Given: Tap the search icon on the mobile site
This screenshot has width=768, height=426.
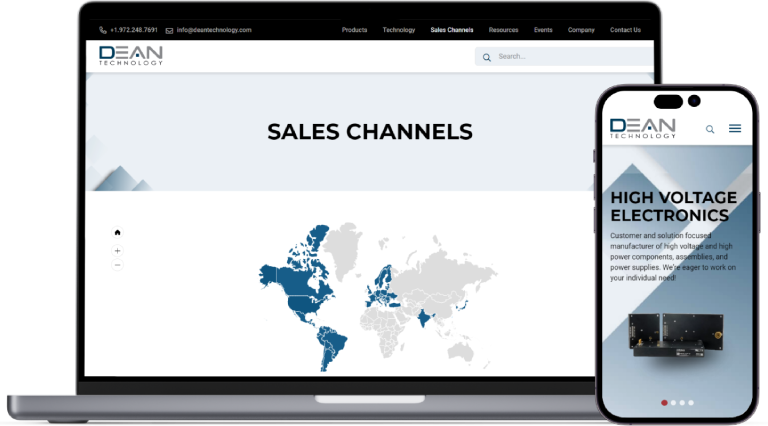Looking at the screenshot, I should [710, 129].
